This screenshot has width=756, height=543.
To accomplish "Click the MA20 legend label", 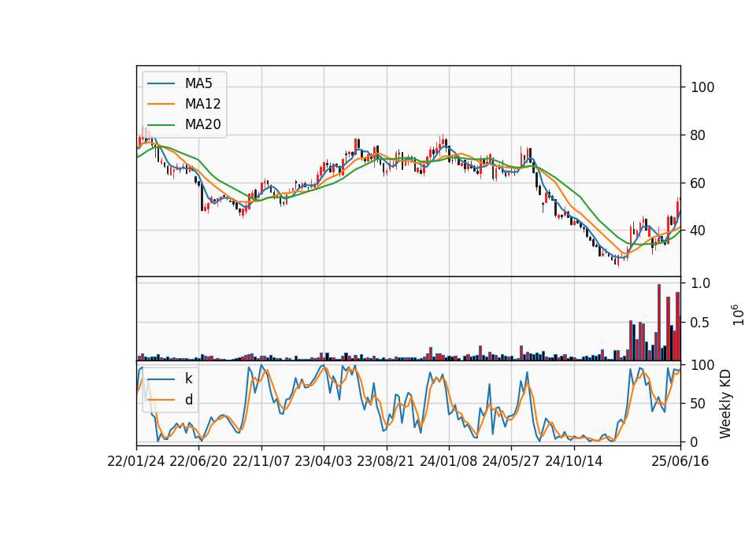I will (202, 124).
